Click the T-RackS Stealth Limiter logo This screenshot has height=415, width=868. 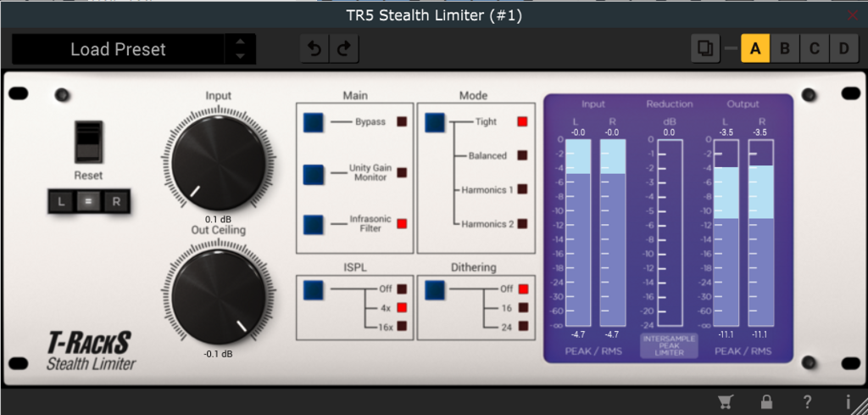coord(90,351)
